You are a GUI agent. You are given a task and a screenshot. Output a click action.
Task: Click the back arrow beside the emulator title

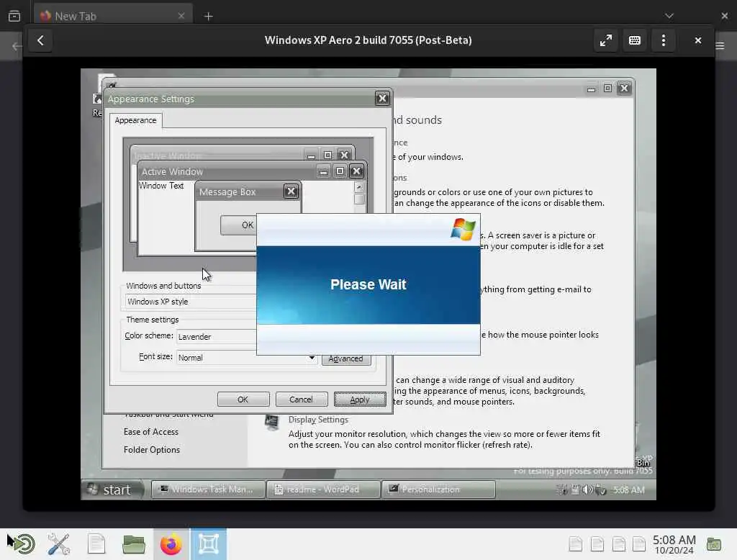40,40
